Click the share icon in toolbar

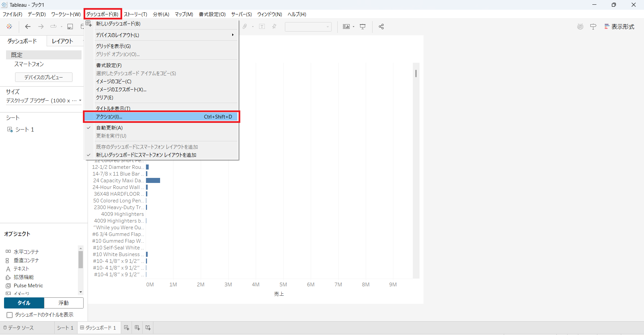[x=381, y=27]
